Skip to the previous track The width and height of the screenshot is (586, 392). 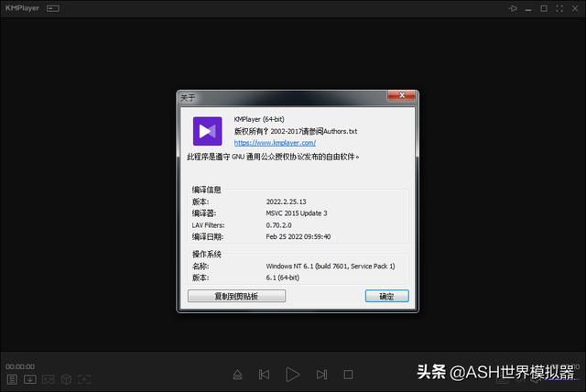point(264,374)
